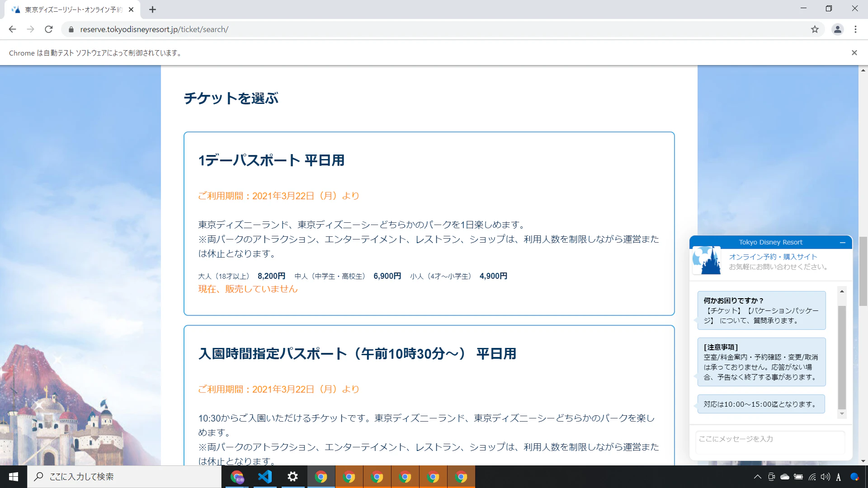Open Settings gear in taskbar

click(x=293, y=477)
